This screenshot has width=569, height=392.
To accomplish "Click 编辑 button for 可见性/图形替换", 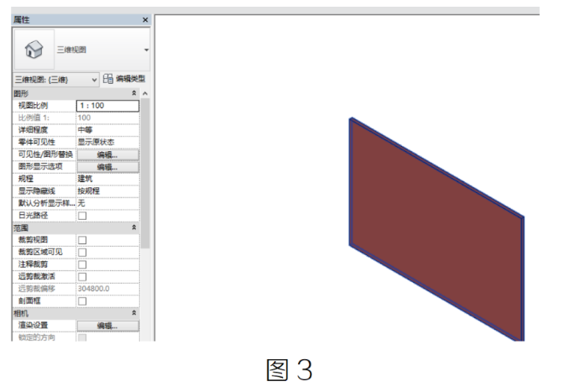I will (107, 155).
